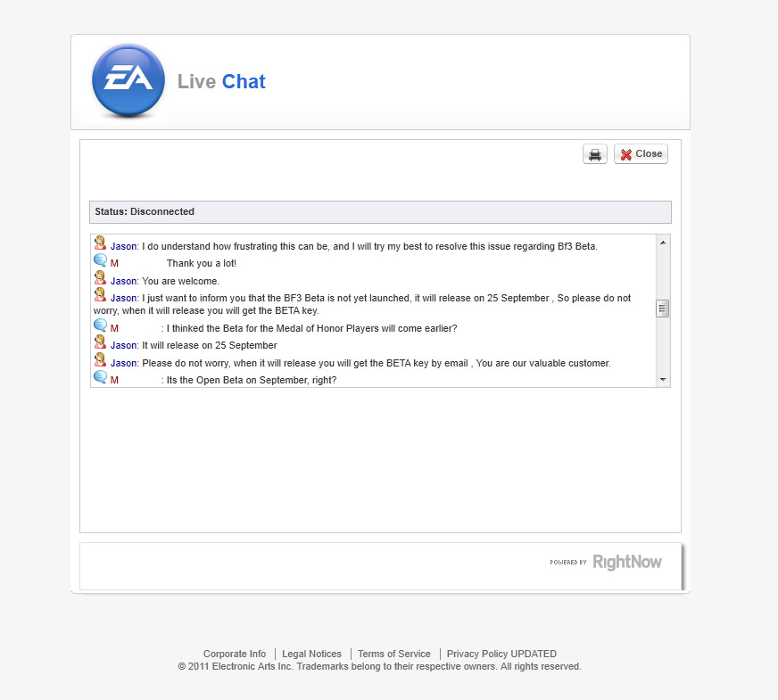Click agent icon beside 'I do understand' message
778x700 pixels.
(x=100, y=243)
